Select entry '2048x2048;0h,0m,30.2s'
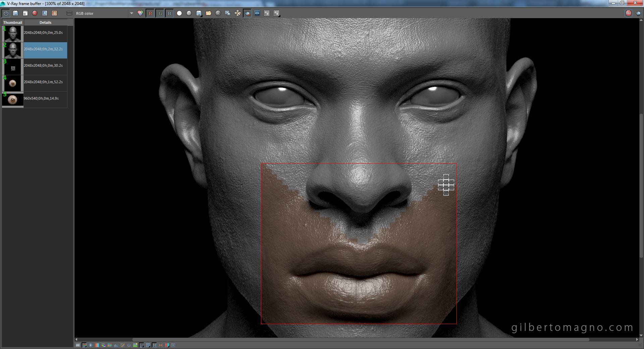 click(45, 66)
